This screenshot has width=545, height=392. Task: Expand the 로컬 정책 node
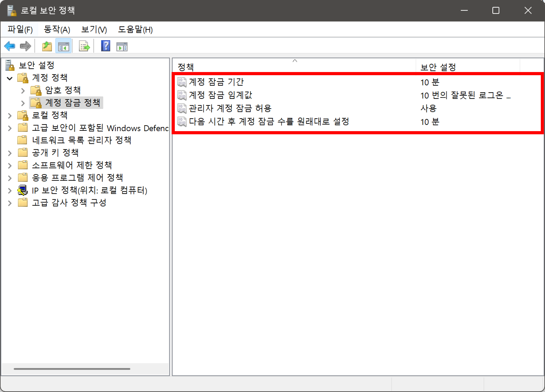pos(10,116)
